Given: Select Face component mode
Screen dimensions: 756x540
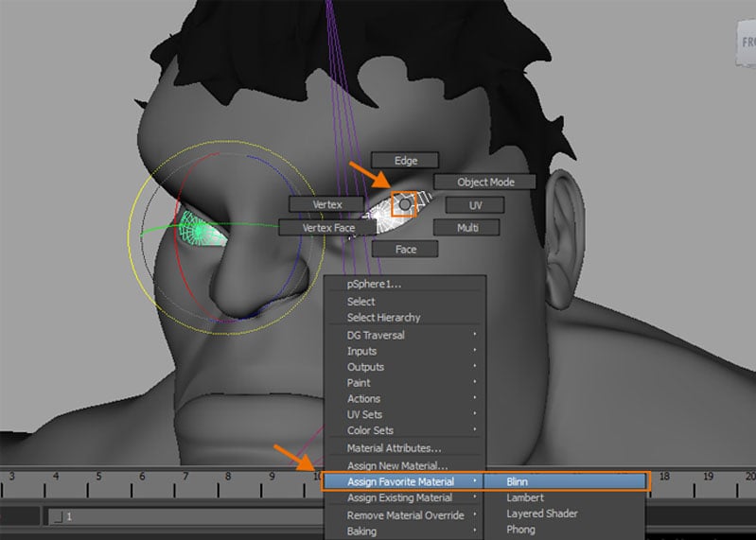Looking at the screenshot, I should coord(405,249).
